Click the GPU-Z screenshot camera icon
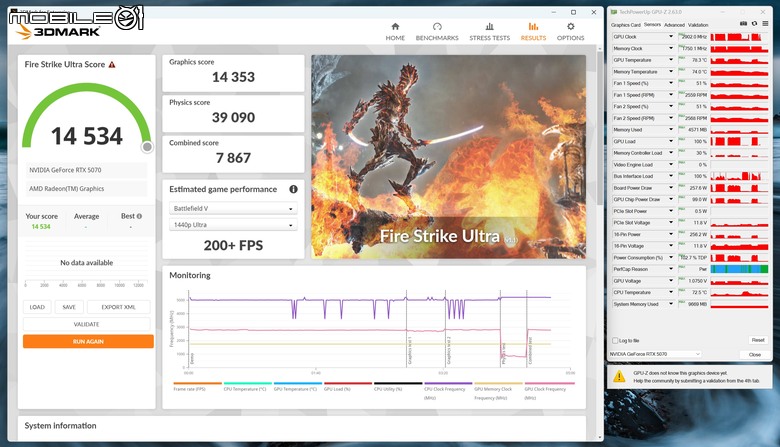This screenshot has width=780, height=447. click(x=743, y=24)
